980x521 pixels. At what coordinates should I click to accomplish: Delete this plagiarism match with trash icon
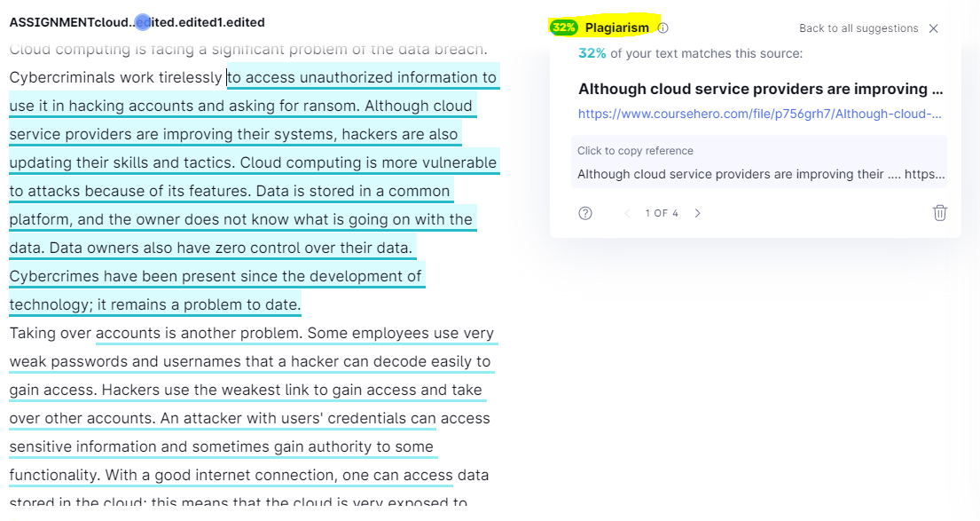(x=940, y=213)
